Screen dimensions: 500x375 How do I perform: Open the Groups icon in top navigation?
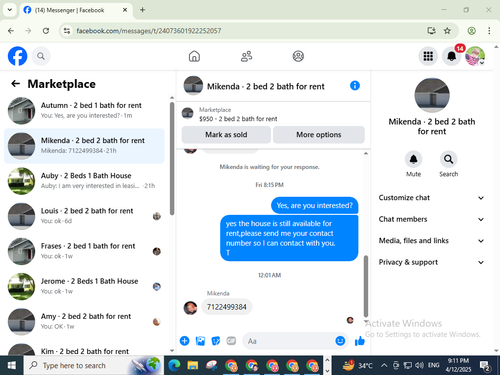coord(298,56)
